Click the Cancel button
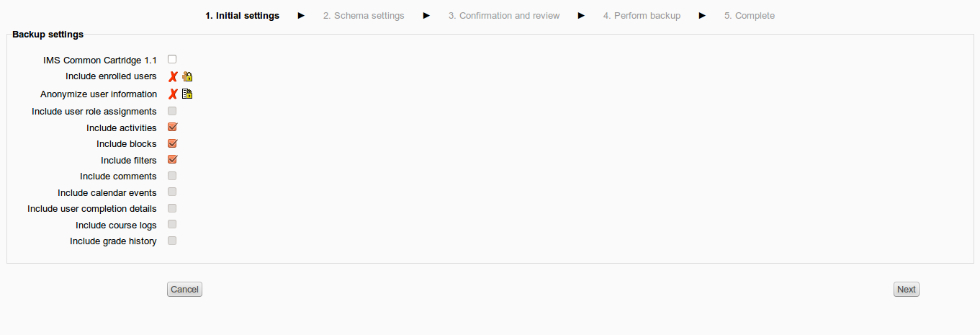 (184, 289)
